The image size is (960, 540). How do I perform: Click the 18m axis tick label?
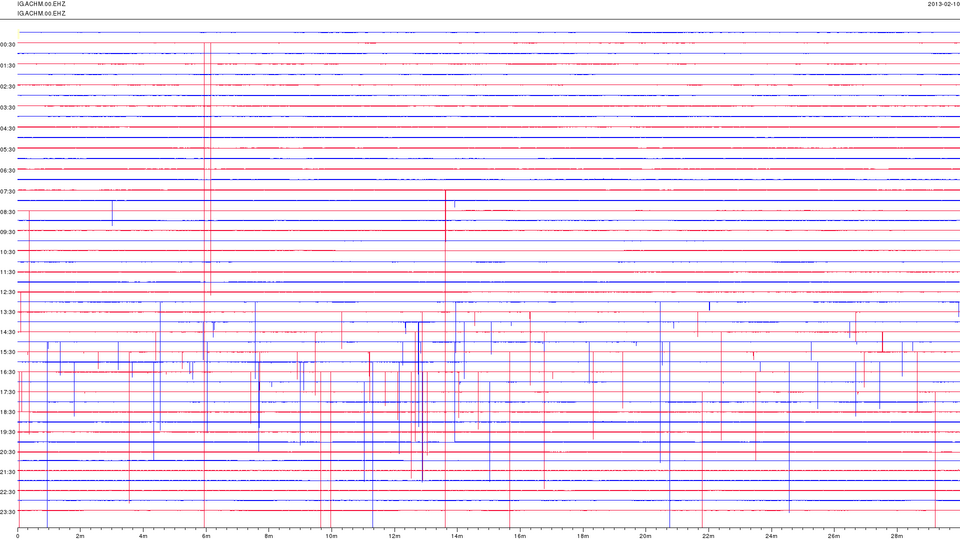pos(583,536)
